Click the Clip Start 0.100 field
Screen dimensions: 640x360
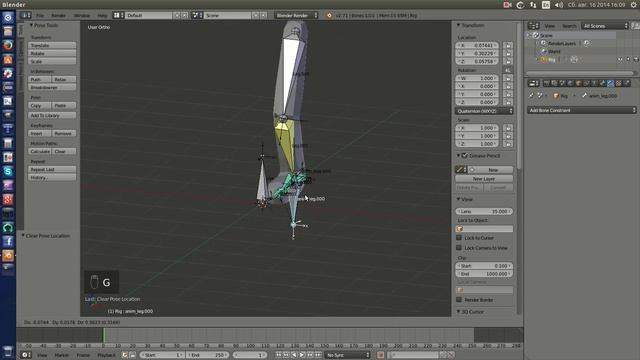click(x=484, y=266)
